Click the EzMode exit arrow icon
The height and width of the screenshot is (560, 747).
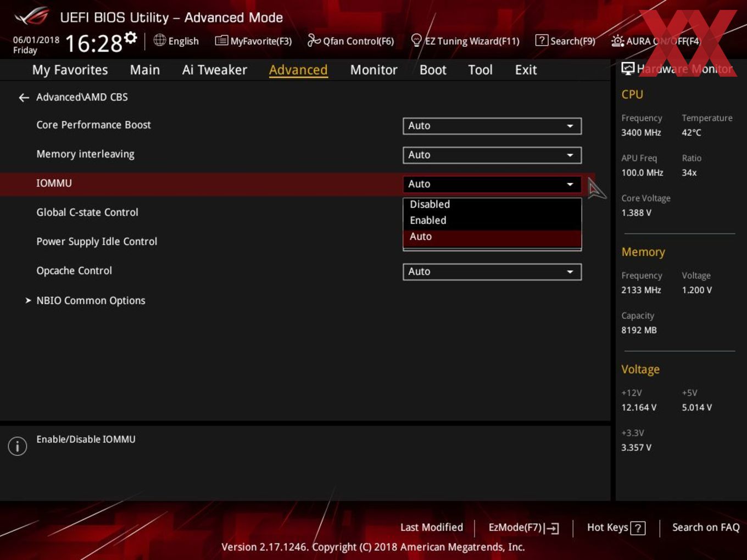point(551,528)
